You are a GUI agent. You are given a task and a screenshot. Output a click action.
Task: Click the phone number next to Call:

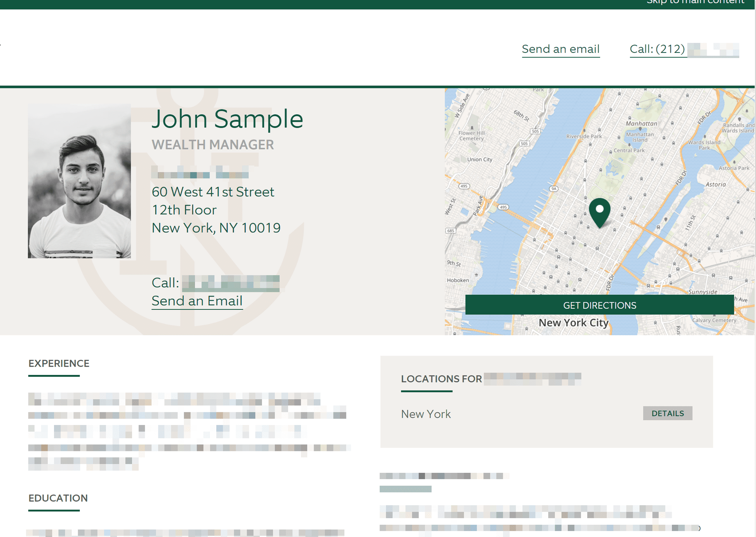[230, 283]
